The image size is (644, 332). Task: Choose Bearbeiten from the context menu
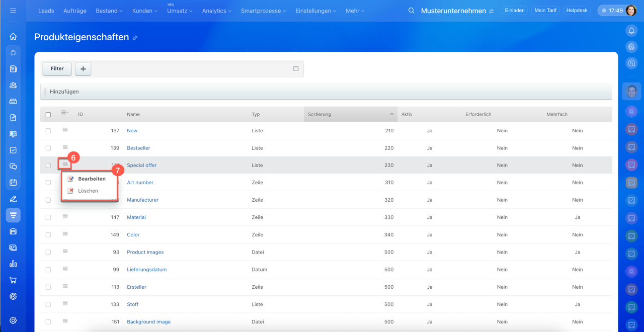click(92, 179)
